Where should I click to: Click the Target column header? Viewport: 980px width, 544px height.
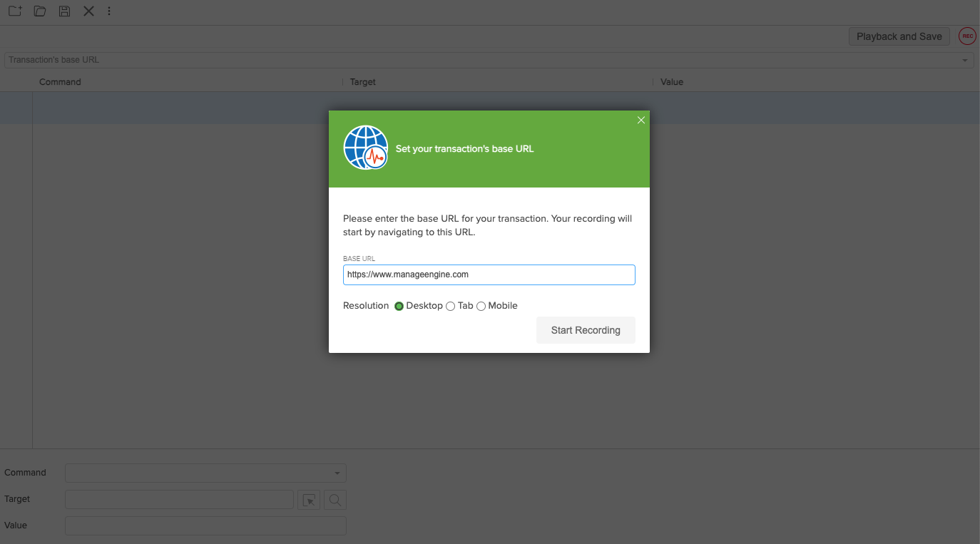pyautogui.click(x=362, y=82)
